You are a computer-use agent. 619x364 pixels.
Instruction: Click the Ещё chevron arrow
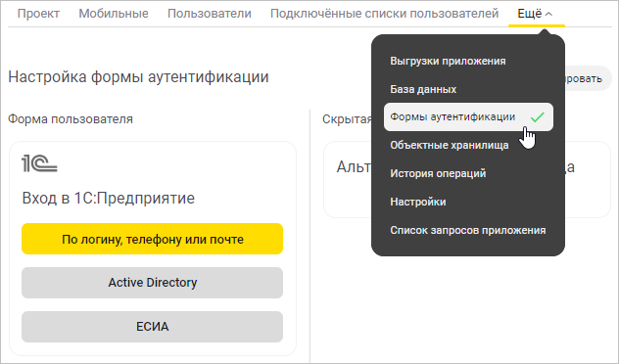click(548, 15)
